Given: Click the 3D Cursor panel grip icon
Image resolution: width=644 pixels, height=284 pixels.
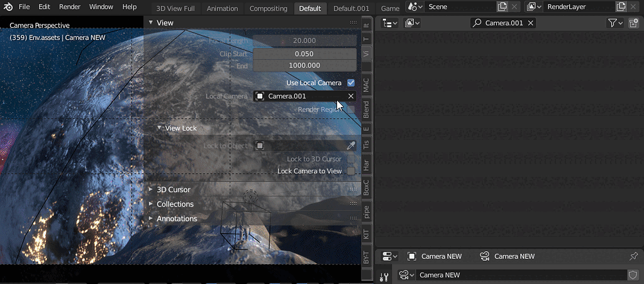Looking at the screenshot, I should 353,190.
